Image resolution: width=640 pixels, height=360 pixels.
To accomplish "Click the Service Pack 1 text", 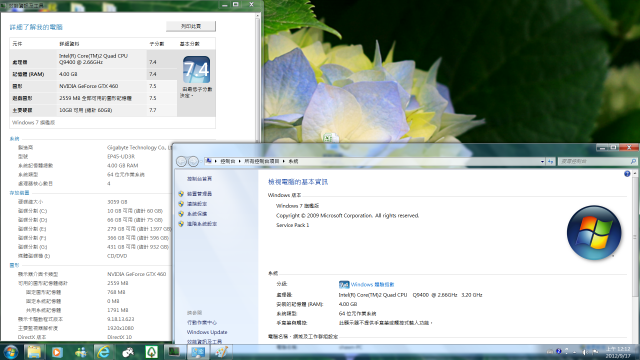I will (x=293, y=225).
